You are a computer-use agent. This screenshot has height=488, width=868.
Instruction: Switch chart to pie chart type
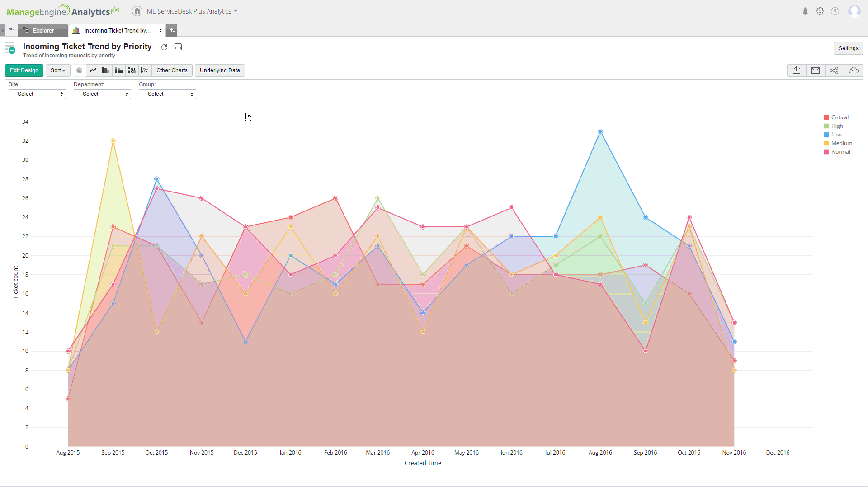(79, 70)
